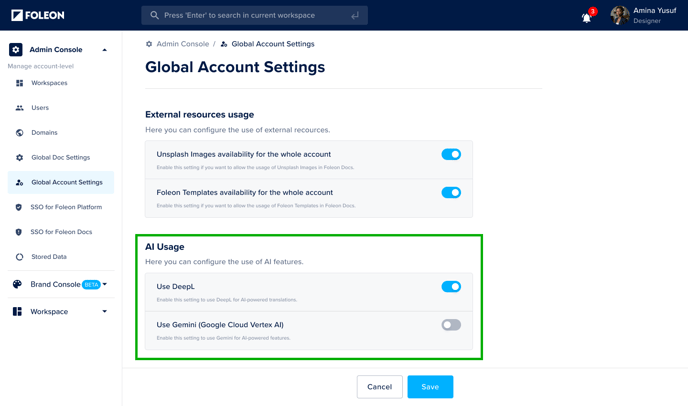Click the Brand Console palette icon
The image size is (688, 406).
tap(17, 284)
